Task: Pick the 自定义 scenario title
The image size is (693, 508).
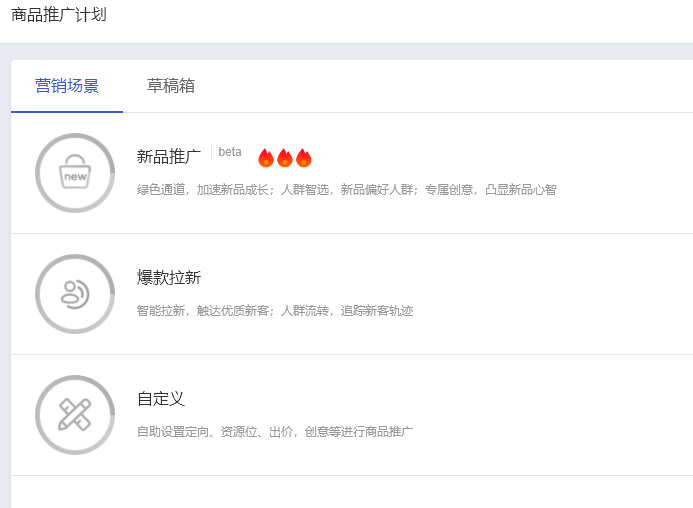Action: click(161, 399)
